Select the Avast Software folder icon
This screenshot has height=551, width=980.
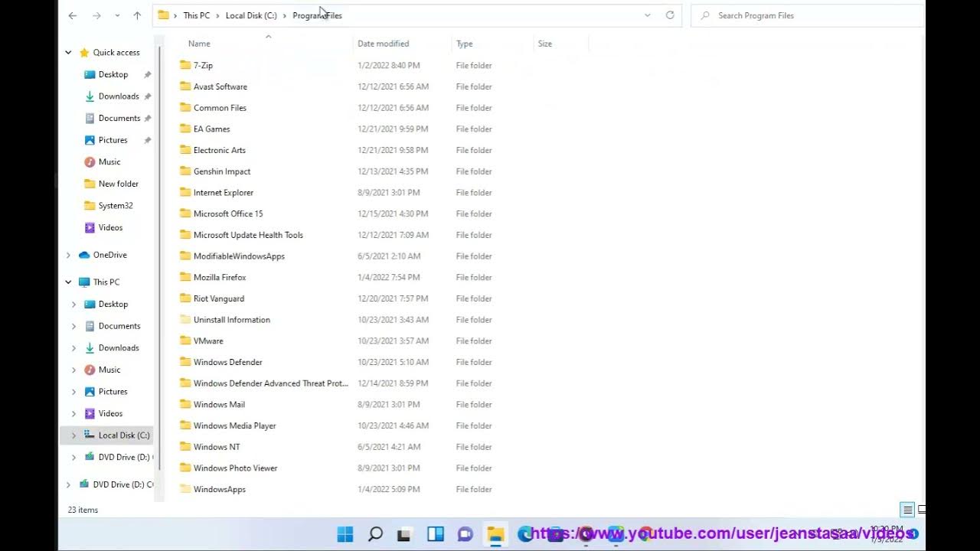pos(185,86)
